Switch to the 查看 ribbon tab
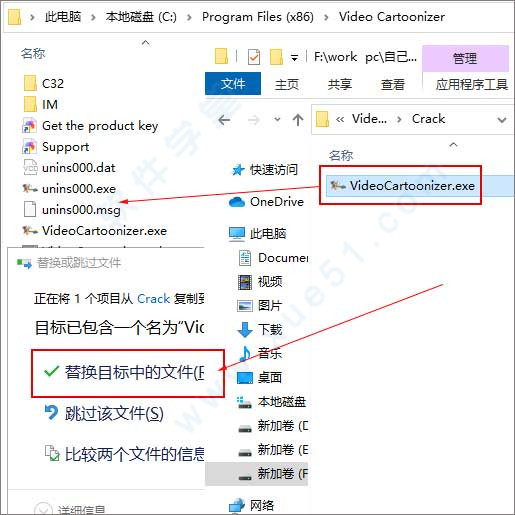Viewport: 515px width, 515px height. tap(392, 84)
